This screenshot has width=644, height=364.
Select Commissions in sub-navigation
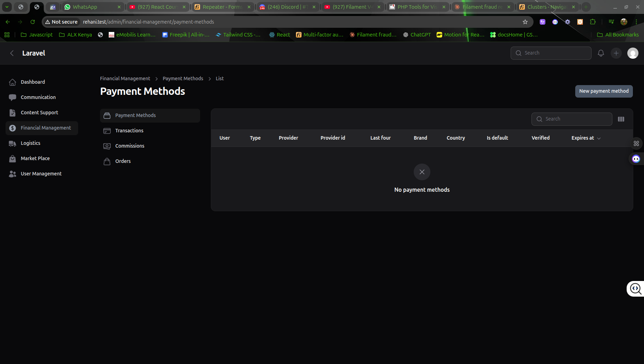tap(150, 146)
